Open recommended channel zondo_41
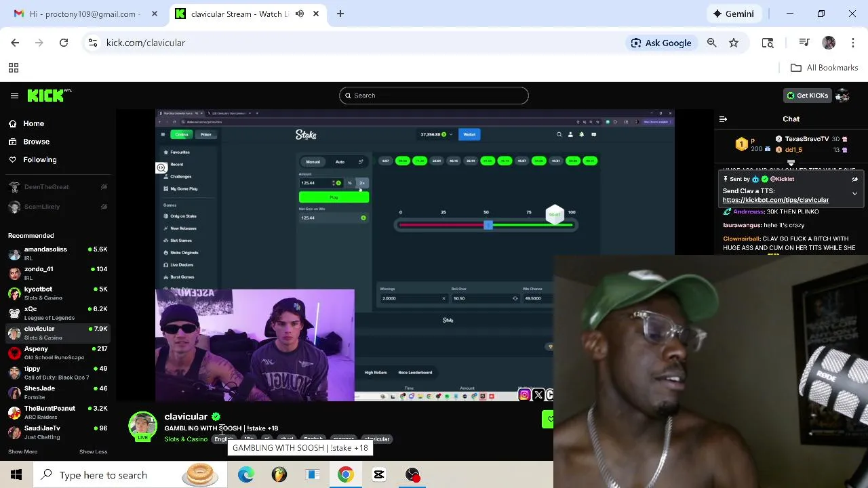Viewport: 868px width, 488px height. (x=58, y=273)
